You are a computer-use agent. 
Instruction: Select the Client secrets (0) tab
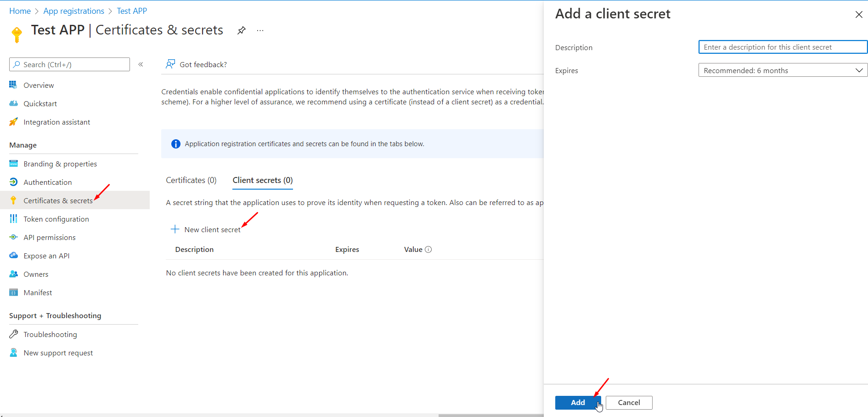[263, 180]
